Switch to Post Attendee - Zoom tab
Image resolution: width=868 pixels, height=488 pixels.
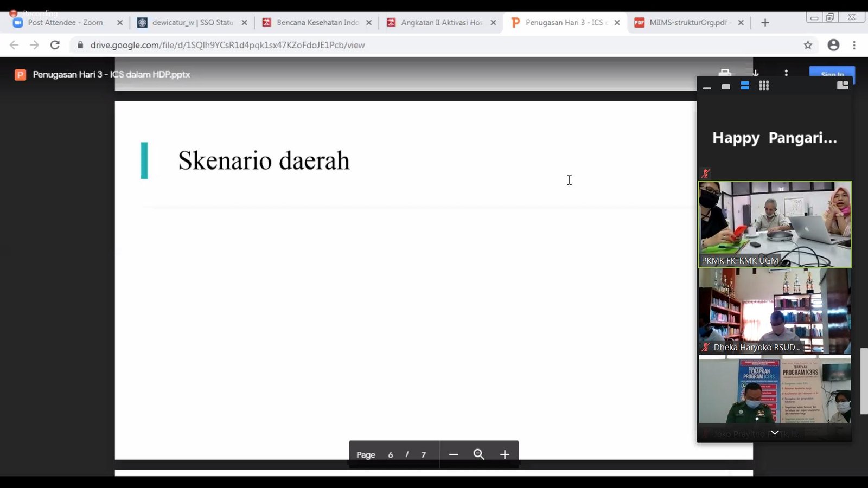click(x=65, y=23)
